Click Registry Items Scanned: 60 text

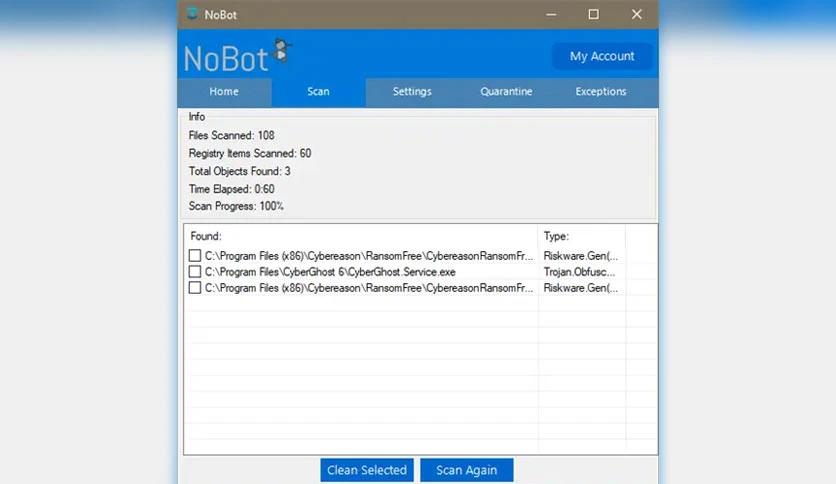pos(250,154)
